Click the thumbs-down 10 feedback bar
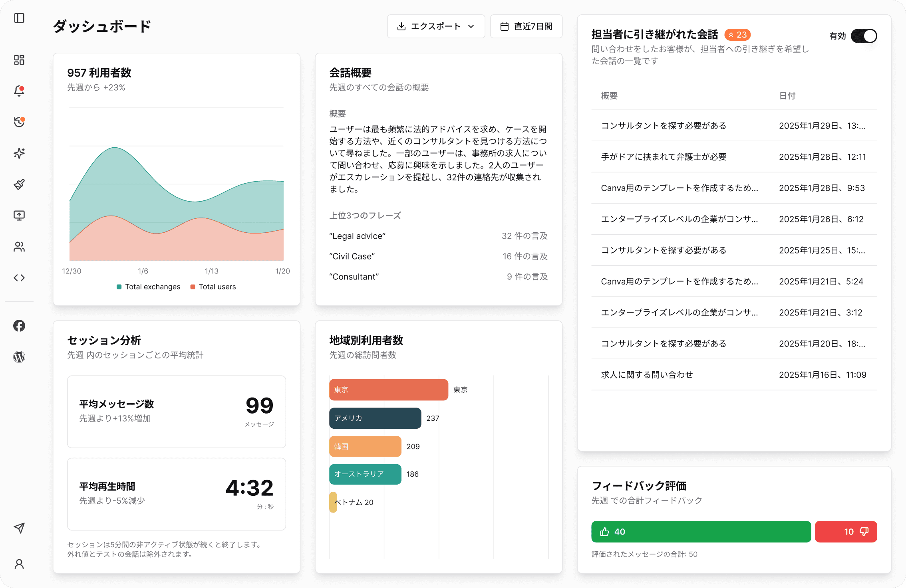906x588 pixels. point(846,532)
